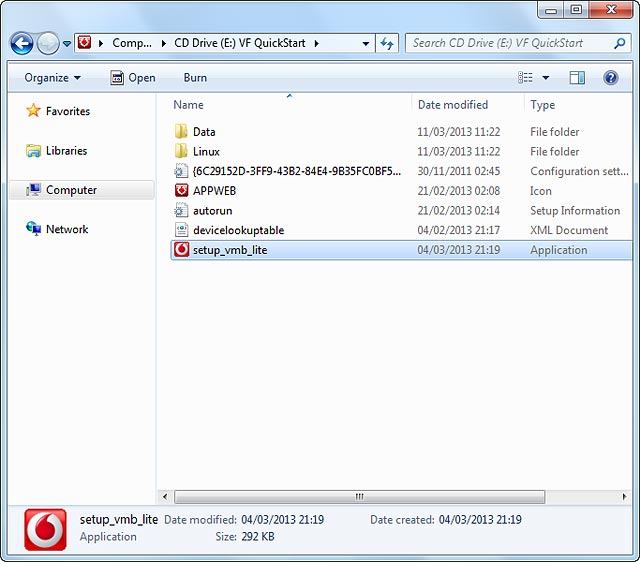Viewport: 640px width, 562px height.
Task: Click the large Vodafone thumbnail in details pane
Action: [45, 529]
